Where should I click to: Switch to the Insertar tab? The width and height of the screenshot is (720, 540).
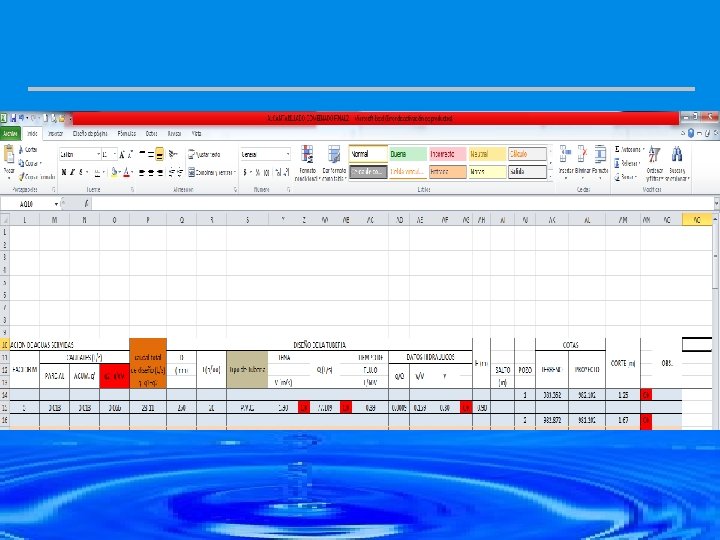(x=55, y=134)
